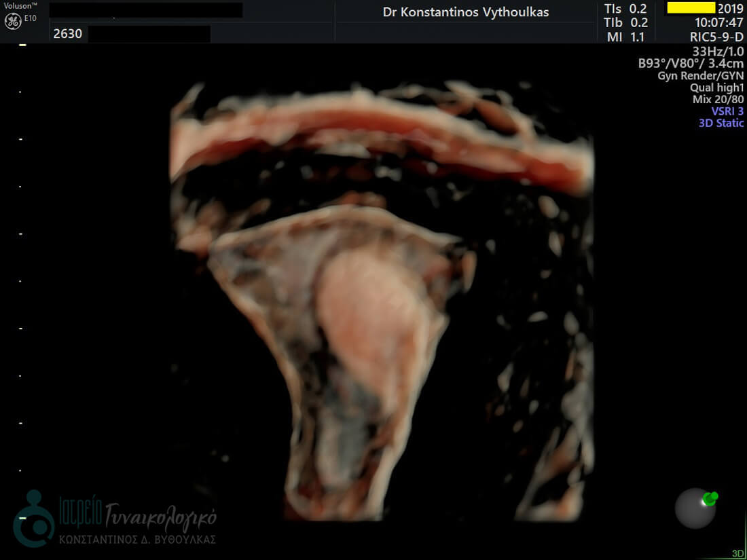
Task: Click the B93°/V80°/3.4cm volume angle readout
Action: [x=691, y=64]
